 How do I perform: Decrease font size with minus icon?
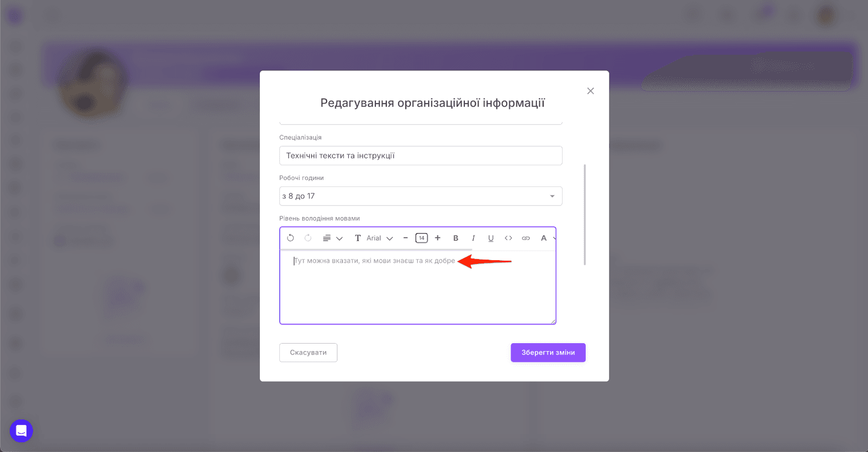[x=405, y=238]
